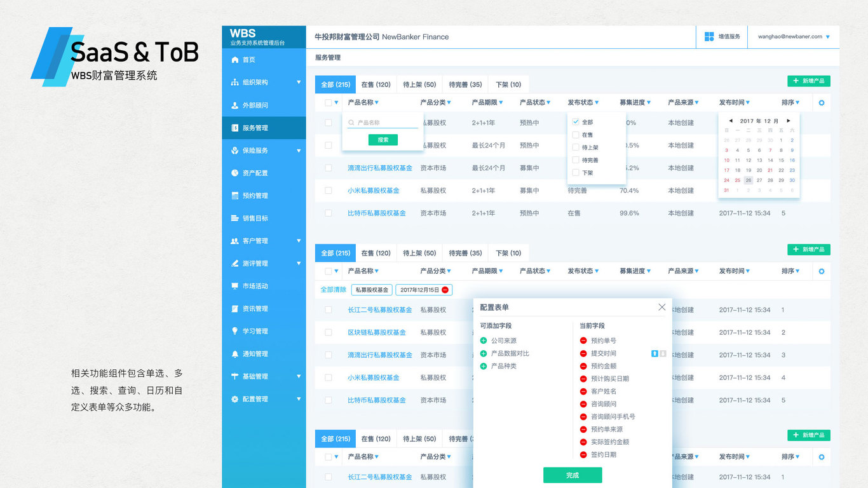
Task: Click 新增产品 button above first table
Action: pos(809,81)
